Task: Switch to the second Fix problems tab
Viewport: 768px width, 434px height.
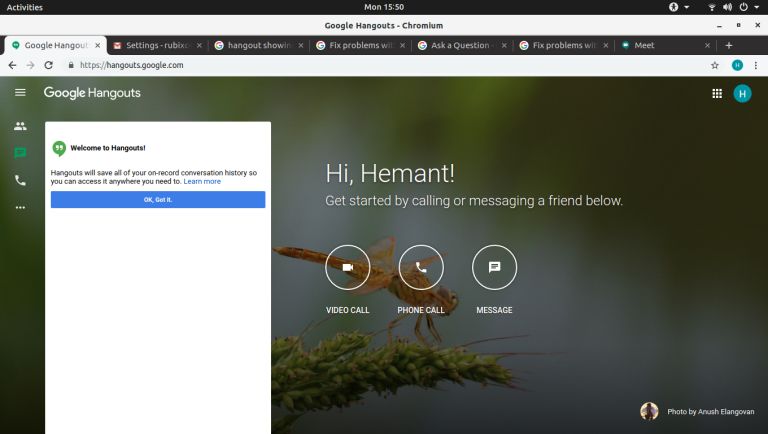Action: 564,45
